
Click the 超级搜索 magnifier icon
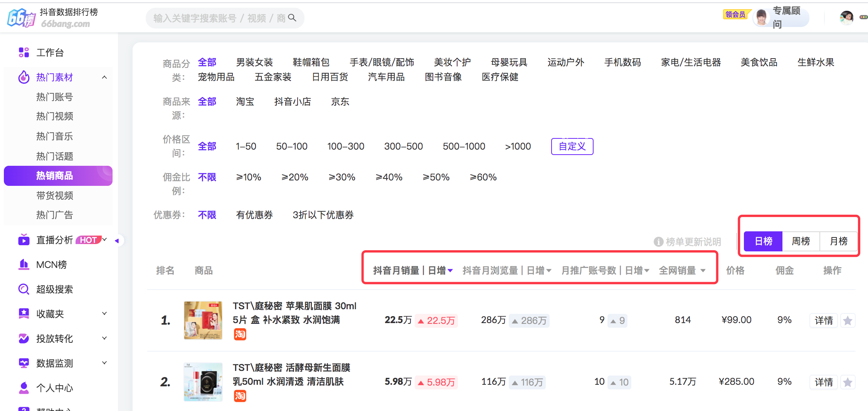[24, 289]
